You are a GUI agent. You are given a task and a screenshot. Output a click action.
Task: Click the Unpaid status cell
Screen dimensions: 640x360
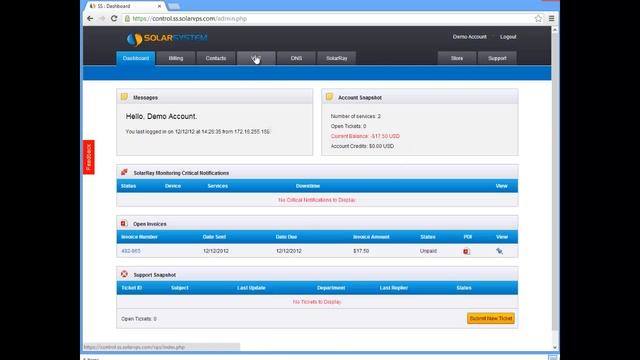(428, 251)
